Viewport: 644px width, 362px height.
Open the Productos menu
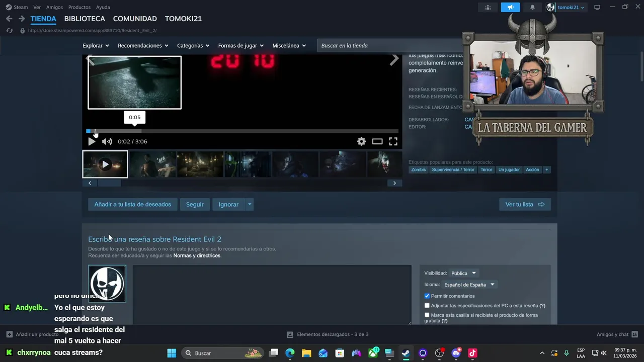[x=79, y=8]
